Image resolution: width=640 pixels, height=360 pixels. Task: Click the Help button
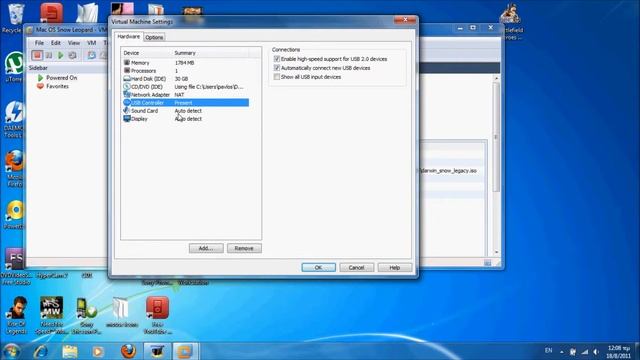click(395, 267)
